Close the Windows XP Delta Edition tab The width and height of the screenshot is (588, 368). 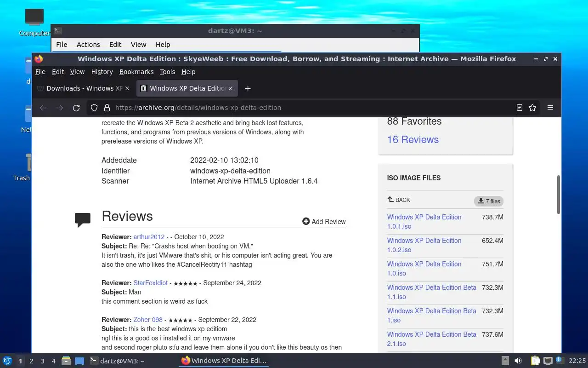(231, 88)
